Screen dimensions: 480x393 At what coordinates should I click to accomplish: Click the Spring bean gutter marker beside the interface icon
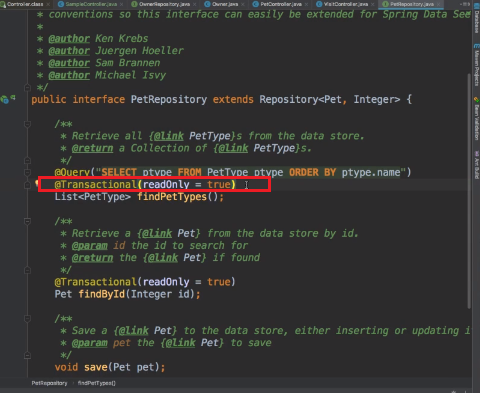click(x=13, y=98)
